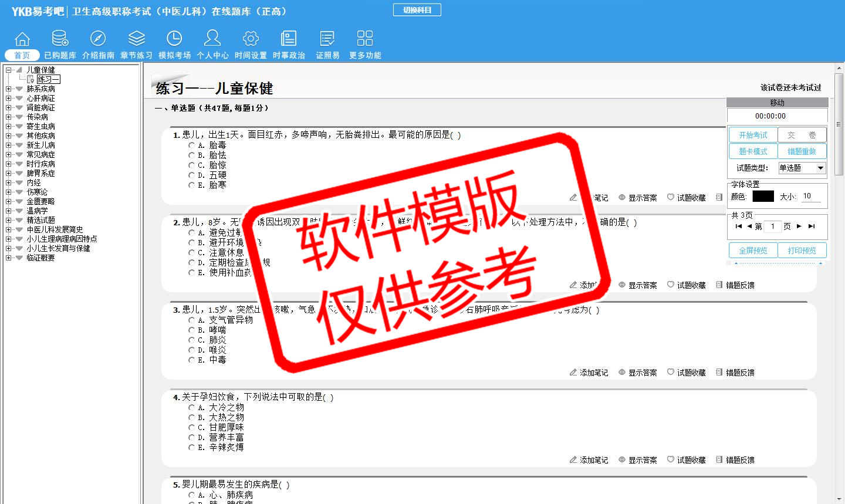Screen dimensions: 845x504
Task: Choose option B 哮喘 for question 3
Action: 191,330
